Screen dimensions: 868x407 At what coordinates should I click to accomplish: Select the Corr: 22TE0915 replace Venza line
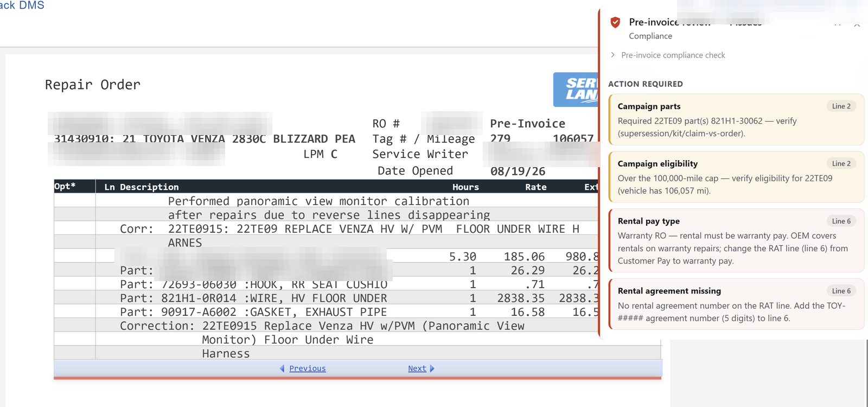pos(349,229)
